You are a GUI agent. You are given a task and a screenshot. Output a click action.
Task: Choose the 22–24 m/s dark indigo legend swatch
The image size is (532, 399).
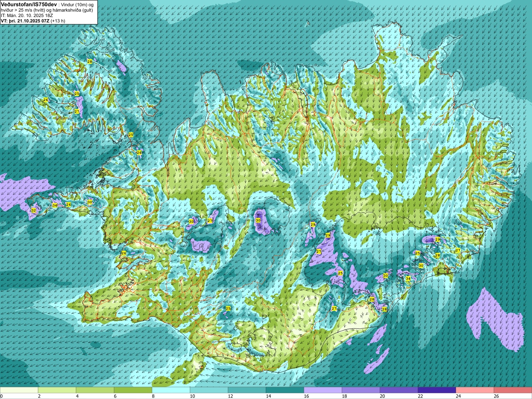pos(437,390)
